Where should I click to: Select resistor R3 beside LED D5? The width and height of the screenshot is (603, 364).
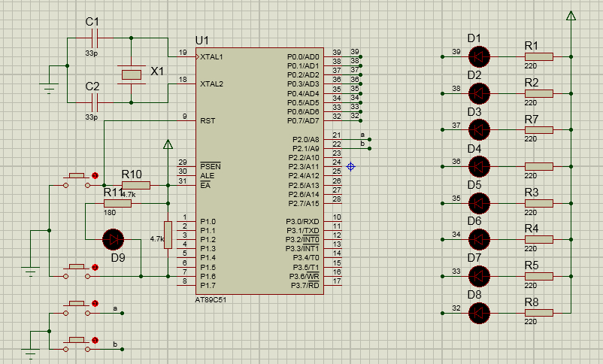539,203
